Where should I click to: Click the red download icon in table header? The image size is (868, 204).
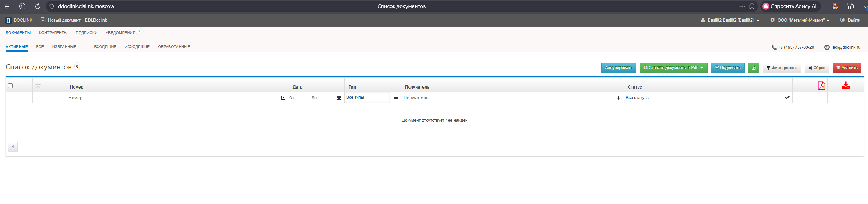coord(845,85)
